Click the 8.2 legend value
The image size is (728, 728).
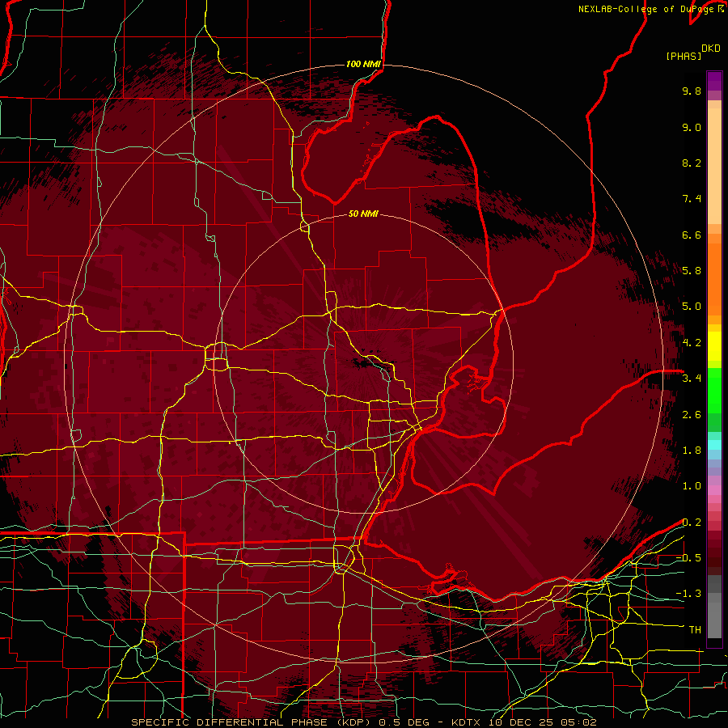(692, 163)
